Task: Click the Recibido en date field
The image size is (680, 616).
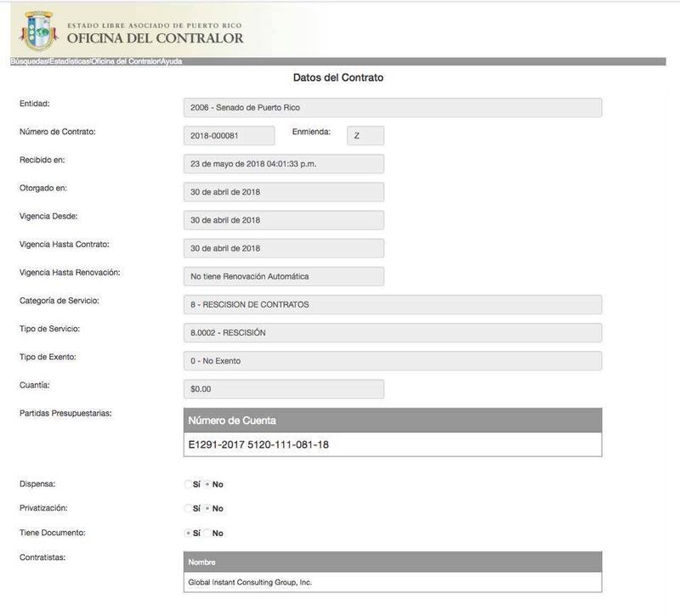Action: (283, 164)
